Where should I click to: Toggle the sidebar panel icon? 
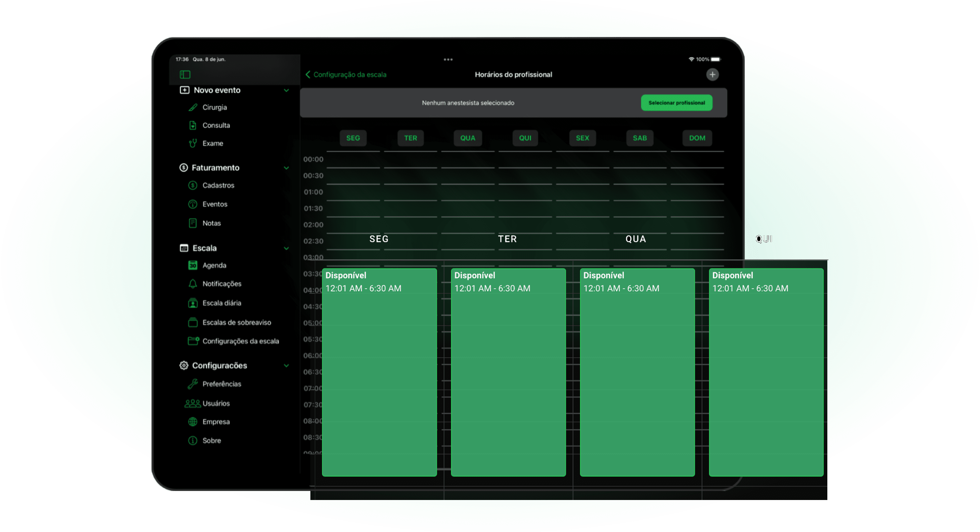(x=185, y=75)
